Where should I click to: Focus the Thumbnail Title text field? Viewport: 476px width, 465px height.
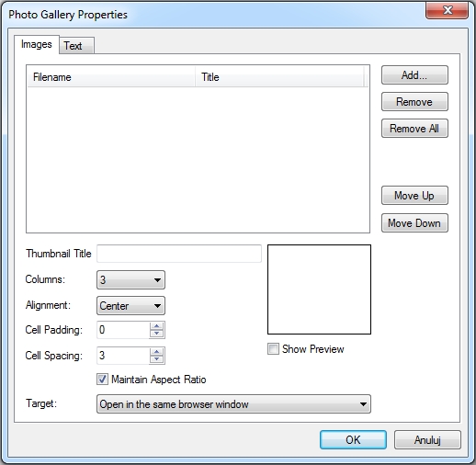[179, 254]
